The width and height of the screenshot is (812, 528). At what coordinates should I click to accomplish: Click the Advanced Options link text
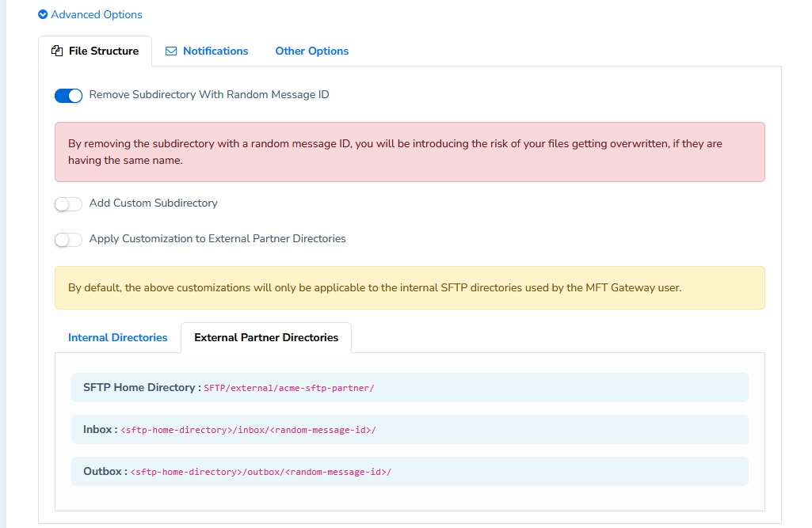click(97, 14)
